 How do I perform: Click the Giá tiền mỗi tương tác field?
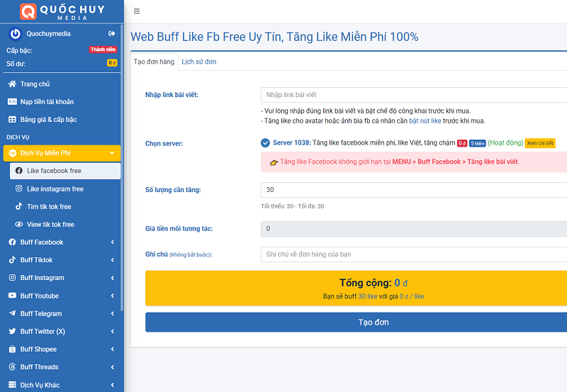coord(414,228)
